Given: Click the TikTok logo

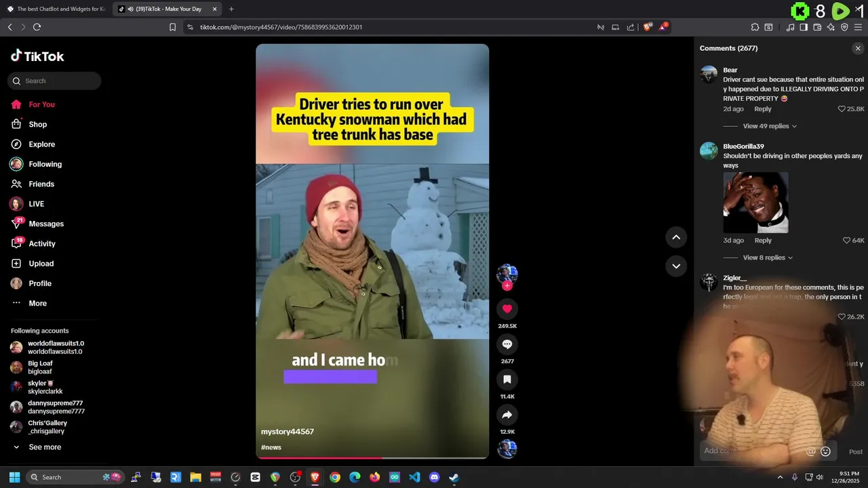Looking at the screenshot, I should point(37,56).
